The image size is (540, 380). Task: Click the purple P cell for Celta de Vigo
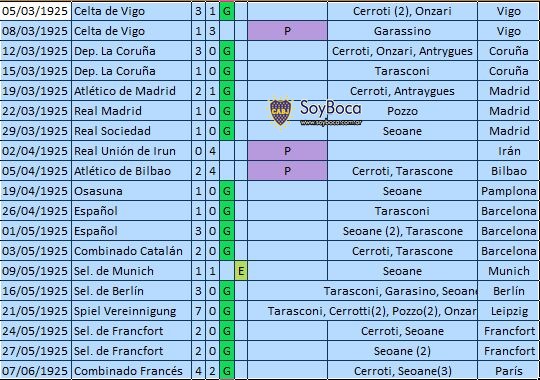[x=287, y=31]
